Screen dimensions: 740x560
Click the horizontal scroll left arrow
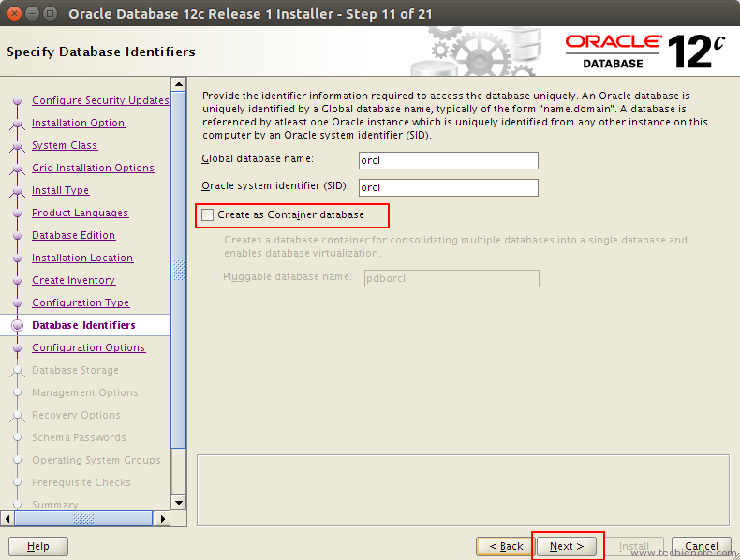click(x=7, y=519)
